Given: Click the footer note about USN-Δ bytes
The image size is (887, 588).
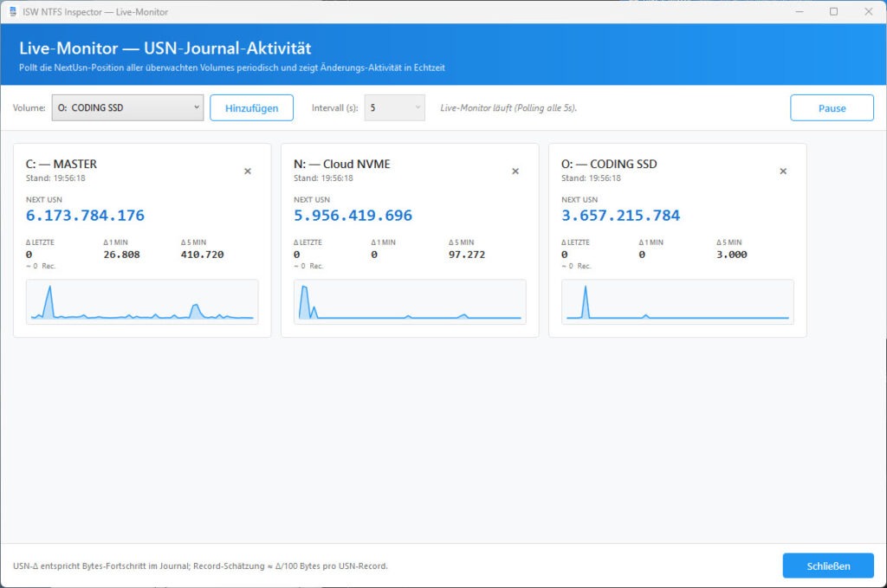Looking at the screenshot, I should tap(200, 566).
